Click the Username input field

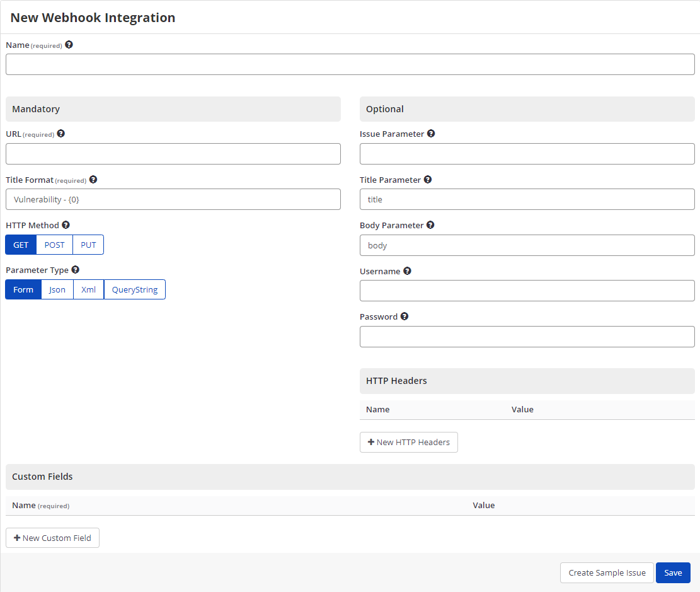point(527,291)
